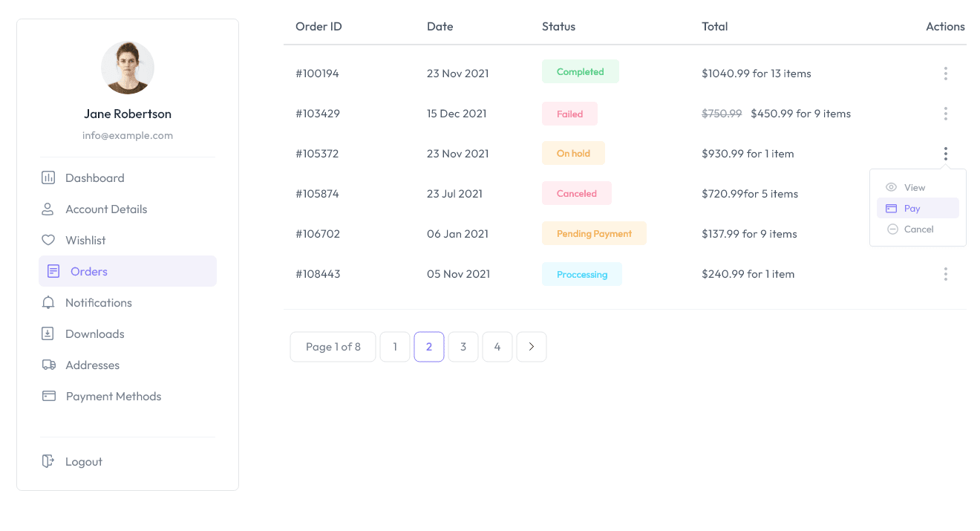The width and height of the screenshot is (980, 531).
Task: Collapse the three-dot menu for order #105372
Action: (945, 154)
